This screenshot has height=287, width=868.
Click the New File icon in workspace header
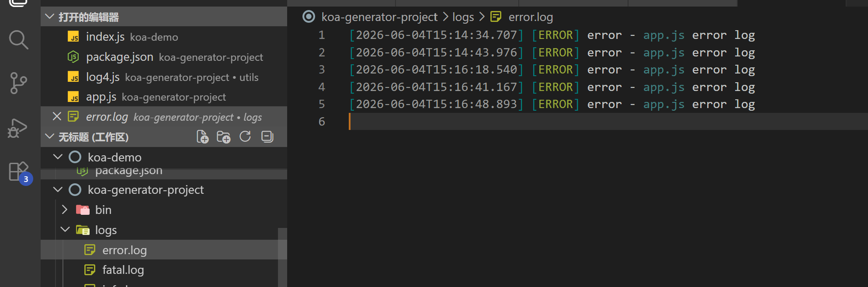[202, 137]
